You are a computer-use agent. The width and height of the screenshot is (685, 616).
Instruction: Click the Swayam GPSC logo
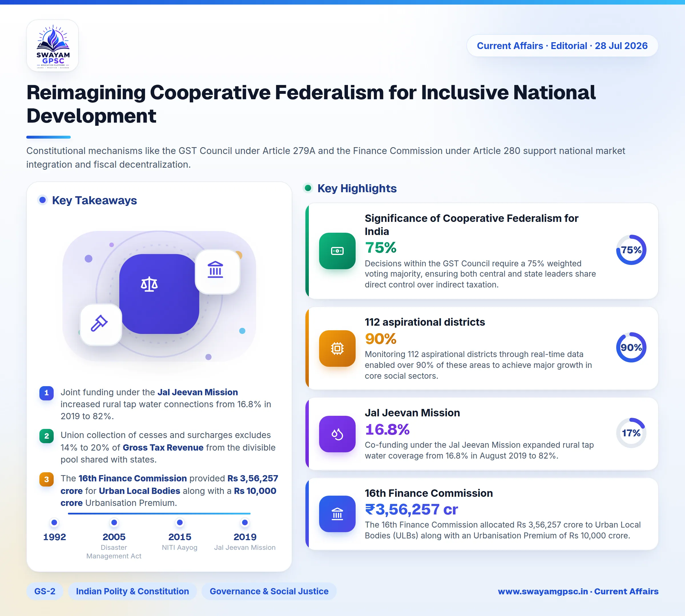coord(53,46)
